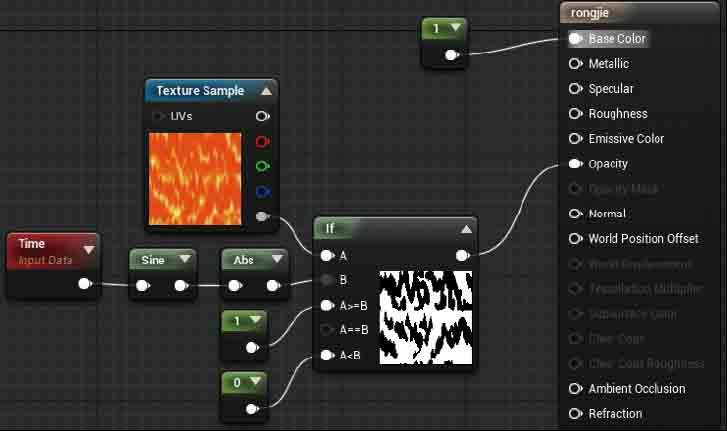Click the Time node output pin
Screen dimensions: 727x431
coord(85,284)
